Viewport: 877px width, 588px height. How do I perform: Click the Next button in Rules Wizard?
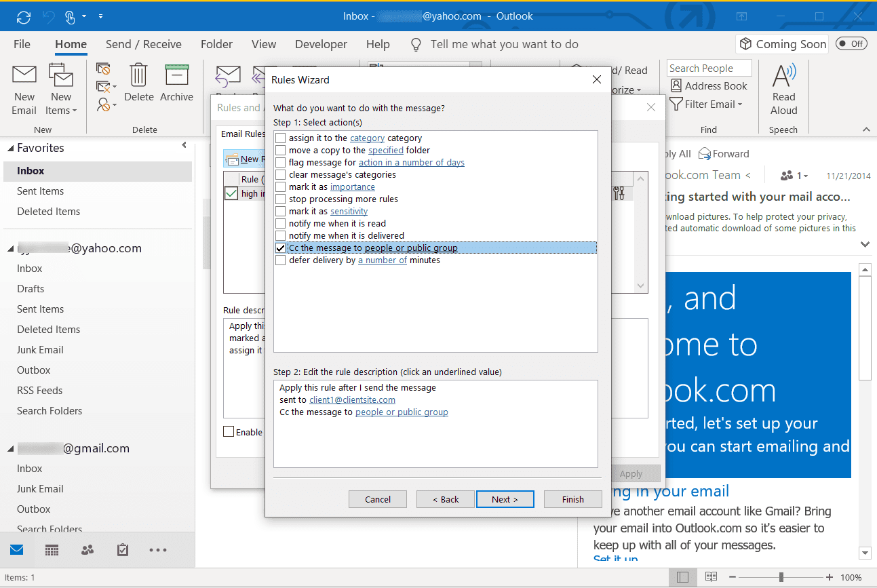[505, 498]
